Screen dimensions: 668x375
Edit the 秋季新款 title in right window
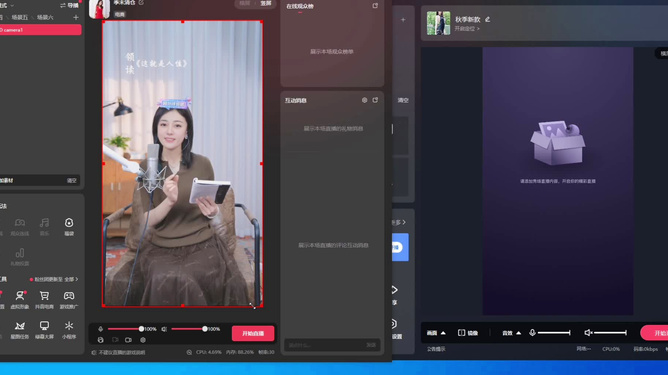[487, 20]
